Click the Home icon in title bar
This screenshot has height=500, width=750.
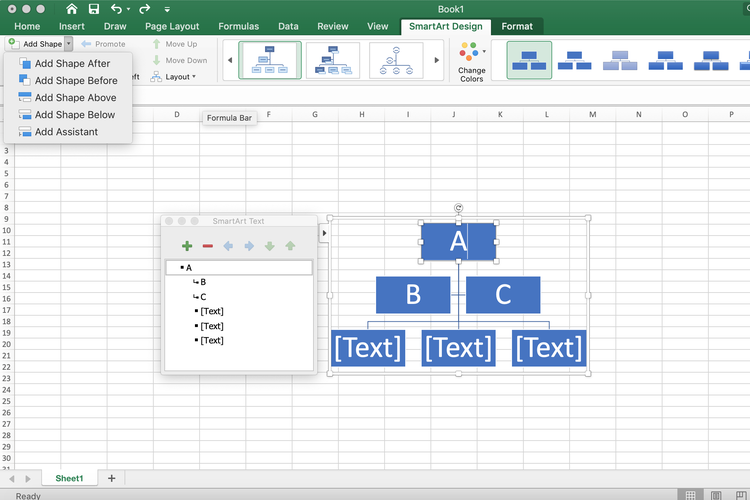(71, 9)
